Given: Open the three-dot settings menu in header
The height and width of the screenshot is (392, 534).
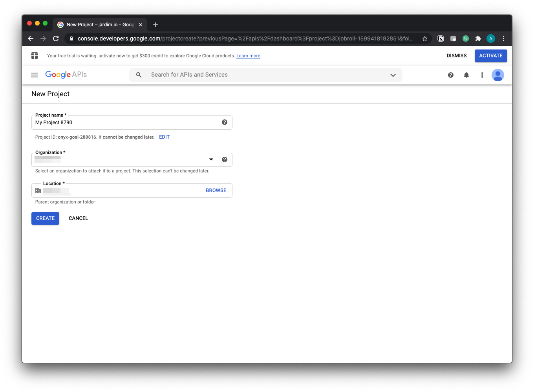Looking at the screenshot, I should point(482,75).
